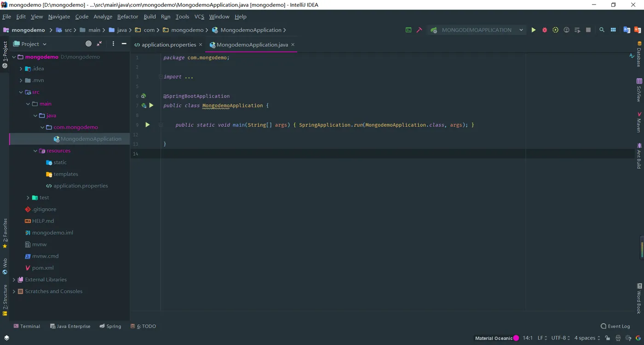
Task: Open Spring tool window
Action: coord(110,326)
